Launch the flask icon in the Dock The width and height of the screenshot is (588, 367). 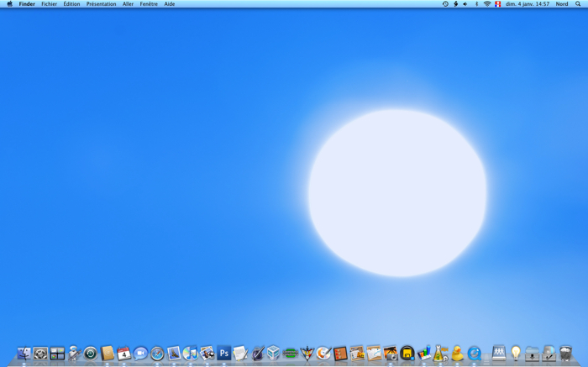[440, 353]
